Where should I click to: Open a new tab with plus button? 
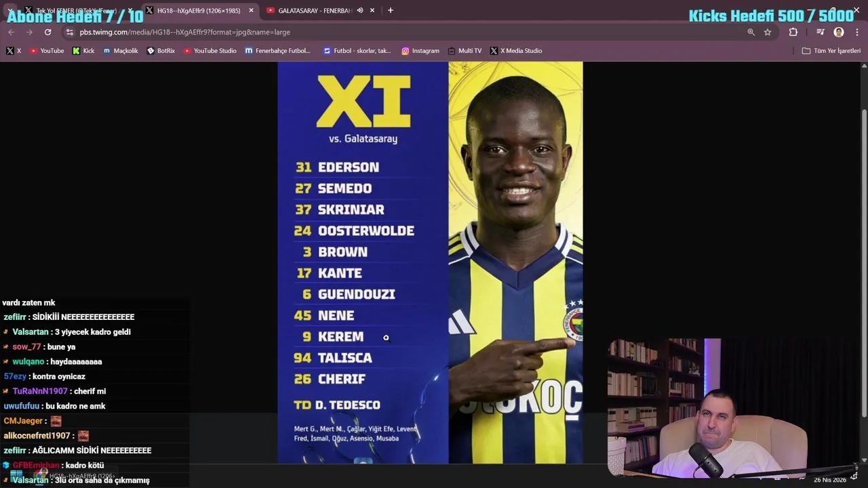pyautogui.click(x=390, y=10)
